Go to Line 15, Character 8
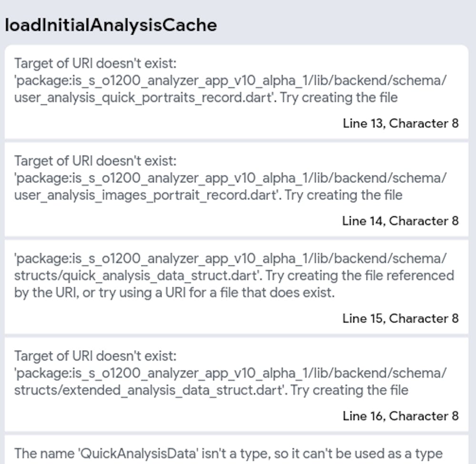Screen dimensions: 476x464 [400, 318]
